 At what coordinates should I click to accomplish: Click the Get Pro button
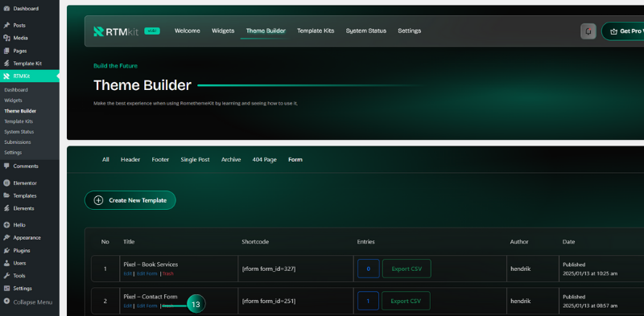coord(622,31)
